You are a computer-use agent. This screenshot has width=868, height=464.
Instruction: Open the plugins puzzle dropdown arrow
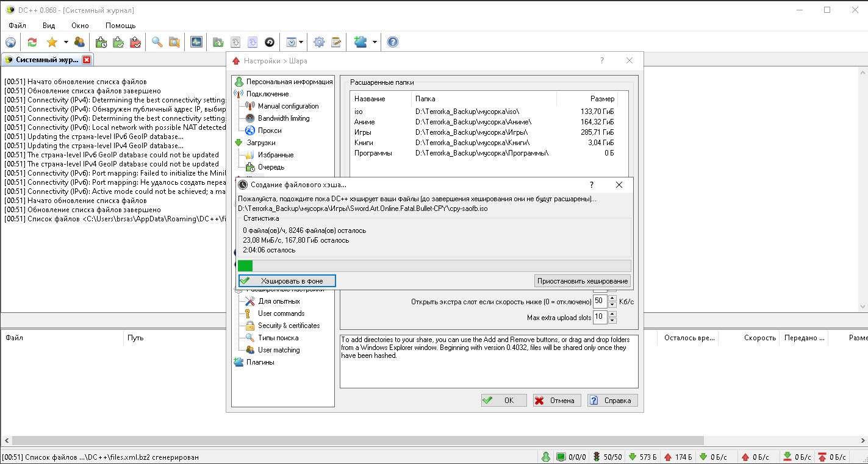(x=375, y=42)
